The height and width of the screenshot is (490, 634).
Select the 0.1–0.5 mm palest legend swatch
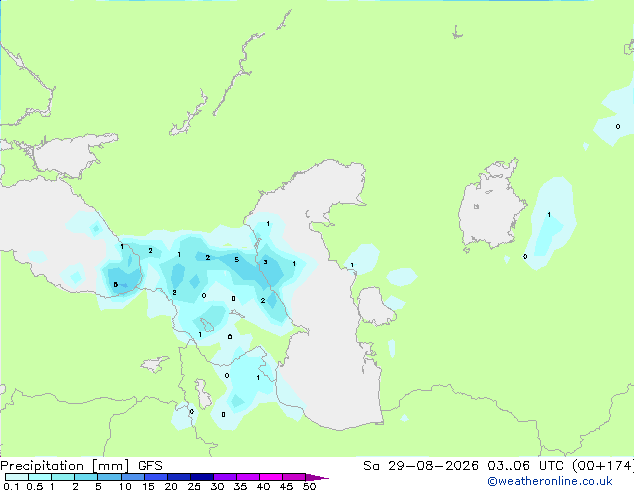click(17, 477)
